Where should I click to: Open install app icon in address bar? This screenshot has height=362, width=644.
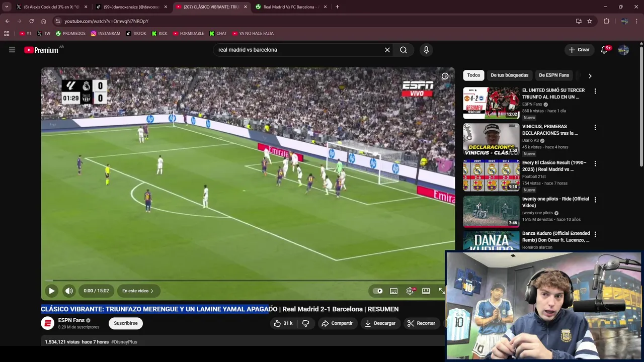(x=579, y=21)
